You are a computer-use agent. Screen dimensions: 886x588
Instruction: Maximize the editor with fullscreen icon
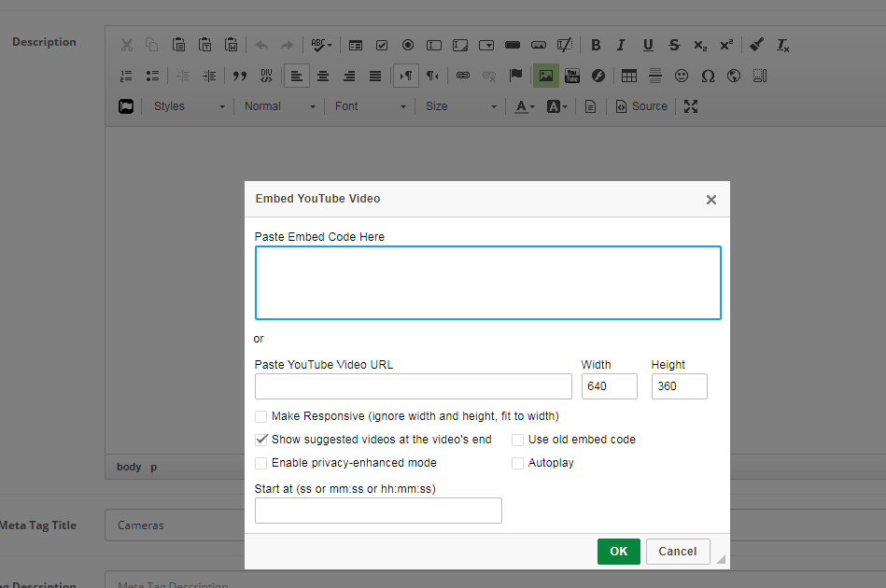[x=691, y=106]
